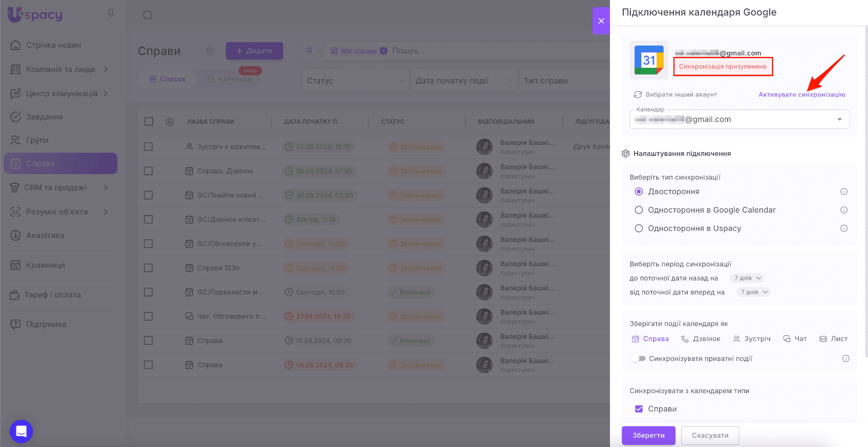Sort by НАЗВА СПРАВИ column header
This screenshot has width=868, height=447.
(x=210, y=122)
